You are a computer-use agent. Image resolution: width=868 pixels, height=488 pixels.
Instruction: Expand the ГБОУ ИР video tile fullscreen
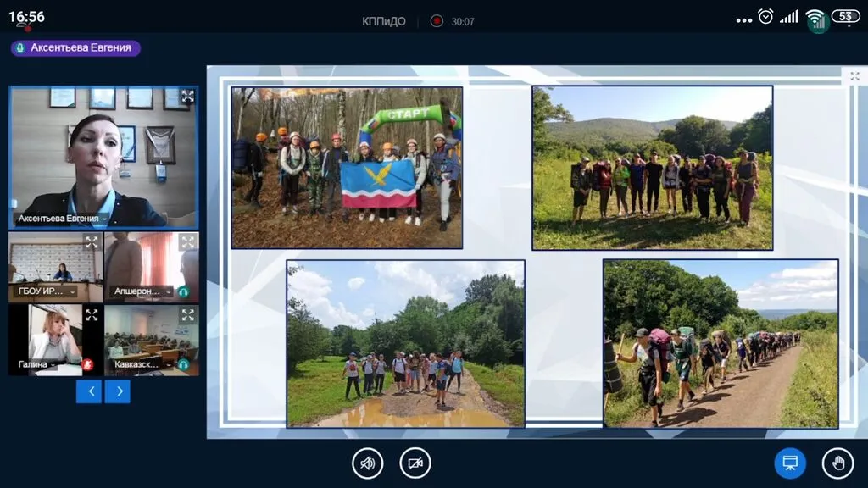click(92, 242)
